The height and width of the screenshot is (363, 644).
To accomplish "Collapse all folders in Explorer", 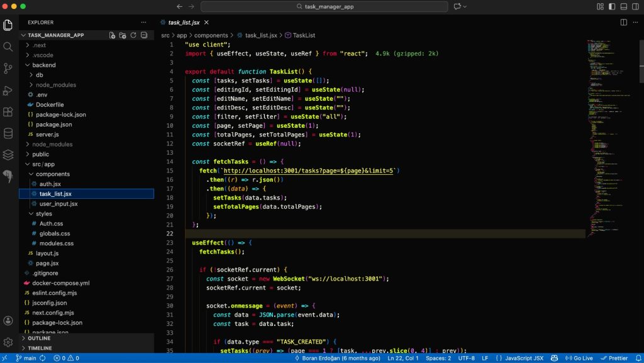I will tap(144, 35).
